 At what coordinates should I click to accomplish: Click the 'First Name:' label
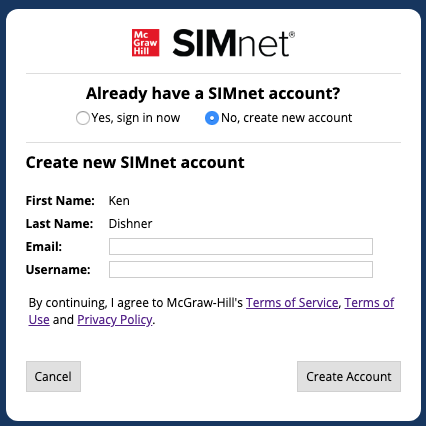point(60,201)
